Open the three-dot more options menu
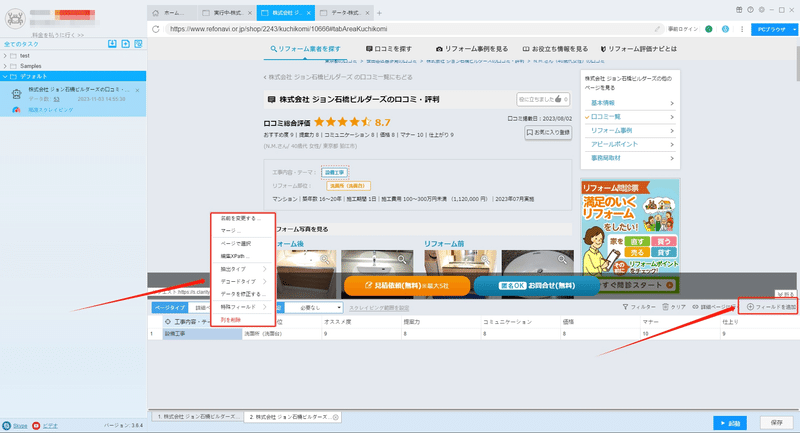The width and height of the screenshot is (800, 433). (742, 29)
